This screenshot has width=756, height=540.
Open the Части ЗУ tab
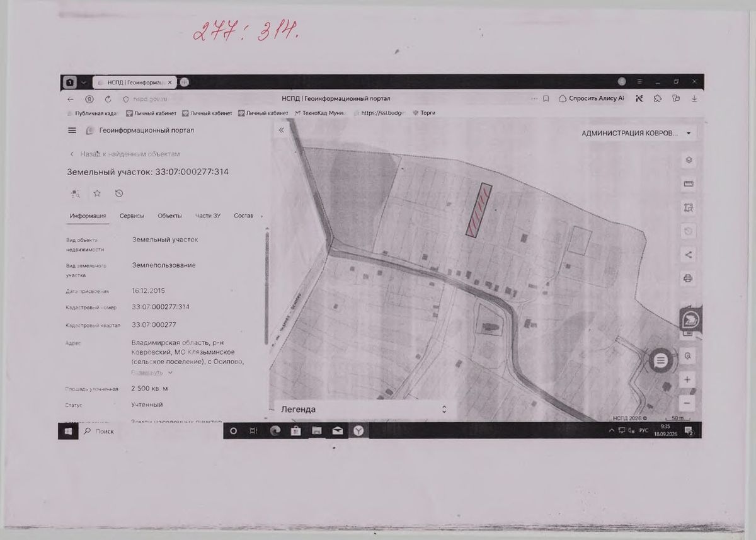tap(208, 215)
